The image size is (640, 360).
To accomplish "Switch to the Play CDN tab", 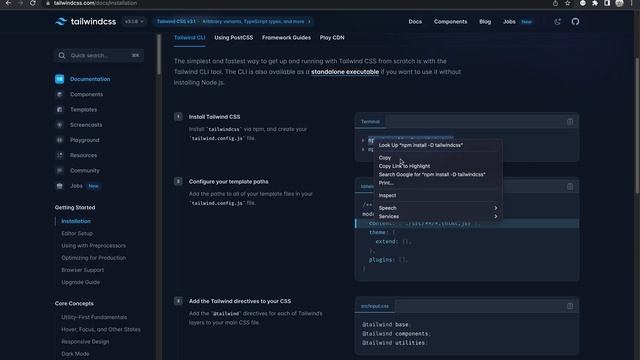I will 332,38.
